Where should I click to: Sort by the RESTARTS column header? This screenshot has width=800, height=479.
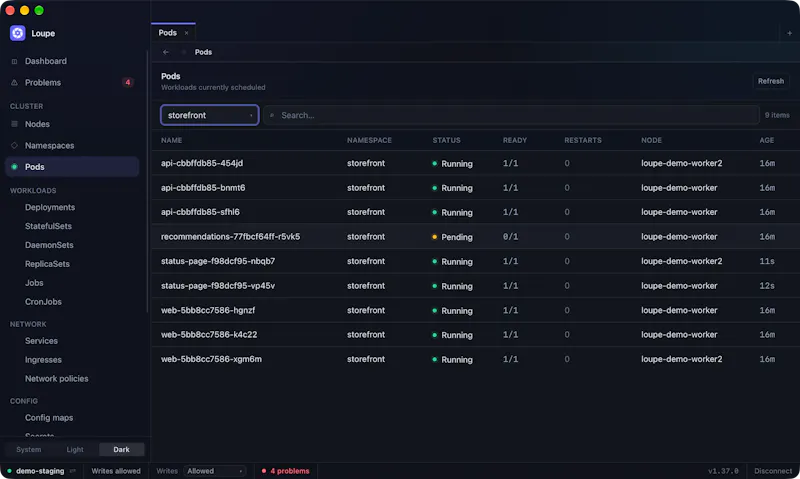[583, 140]
